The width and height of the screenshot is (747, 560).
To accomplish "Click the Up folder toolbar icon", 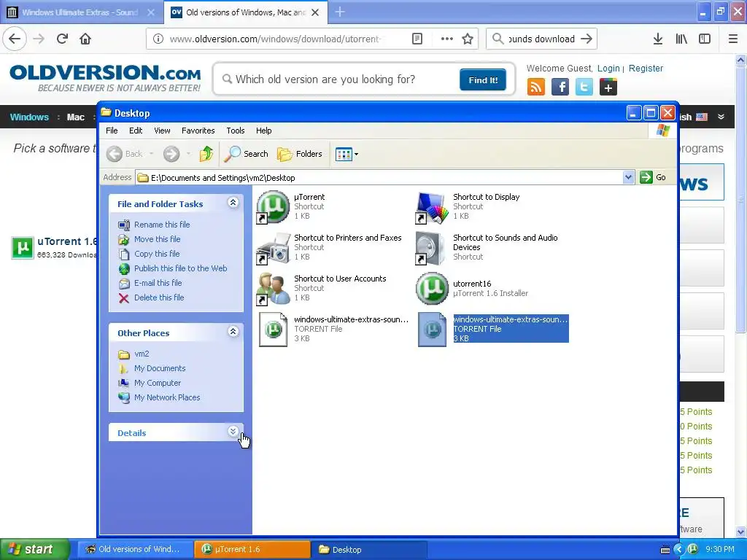I will [x=206, y=154].
